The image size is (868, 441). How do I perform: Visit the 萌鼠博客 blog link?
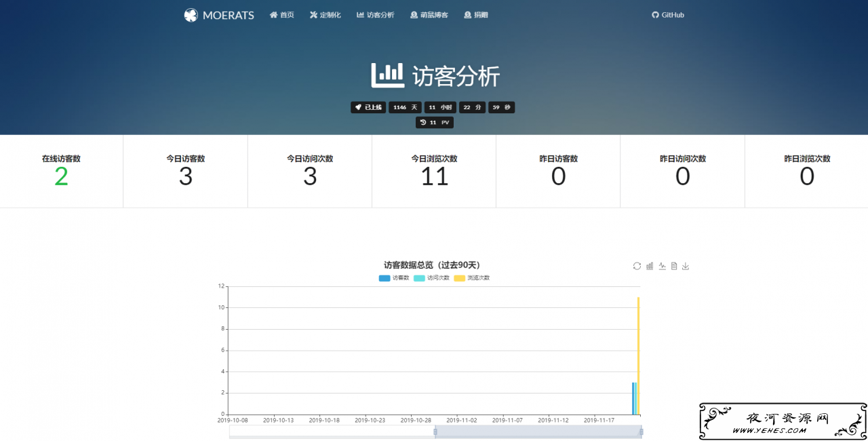click(x=429, y=15)
